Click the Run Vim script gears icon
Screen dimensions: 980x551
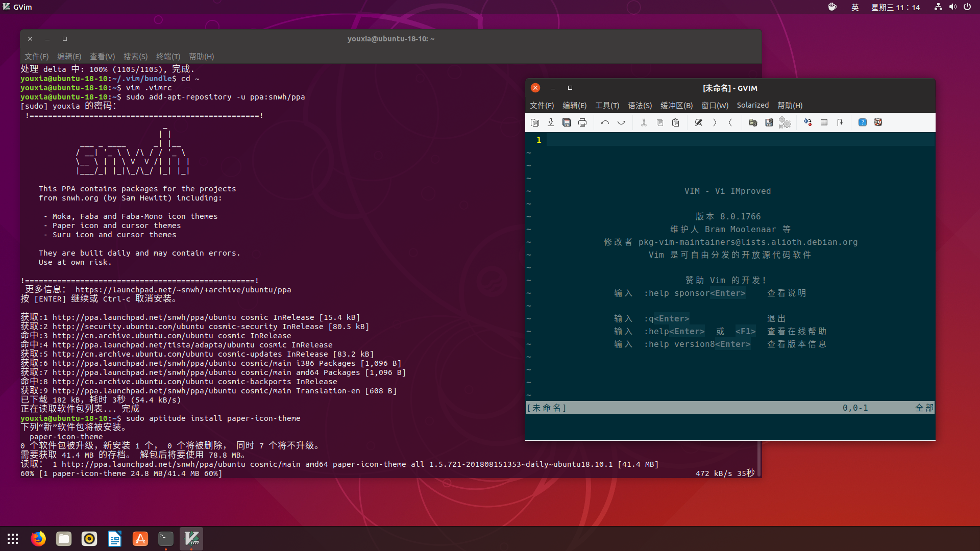click(785, 122)
